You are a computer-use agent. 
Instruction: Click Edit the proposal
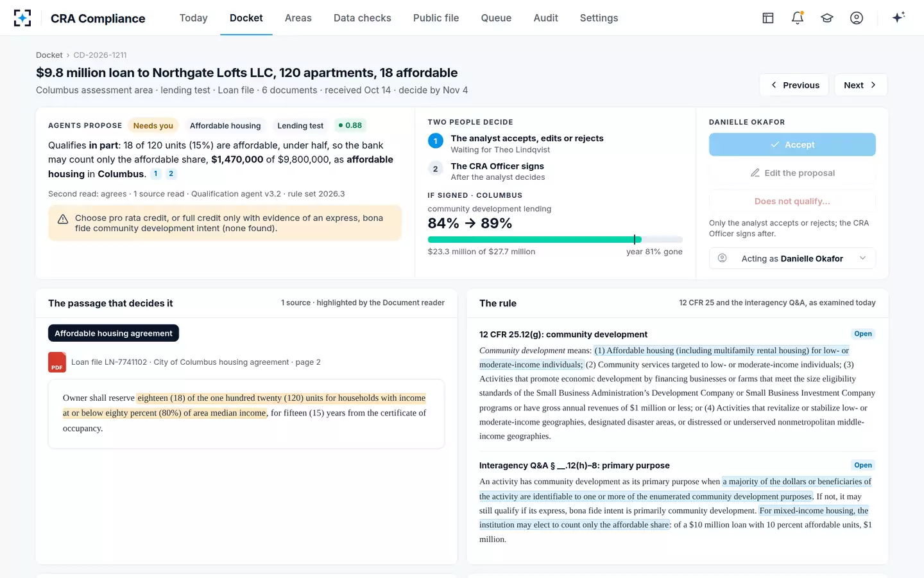click(792, 173)
